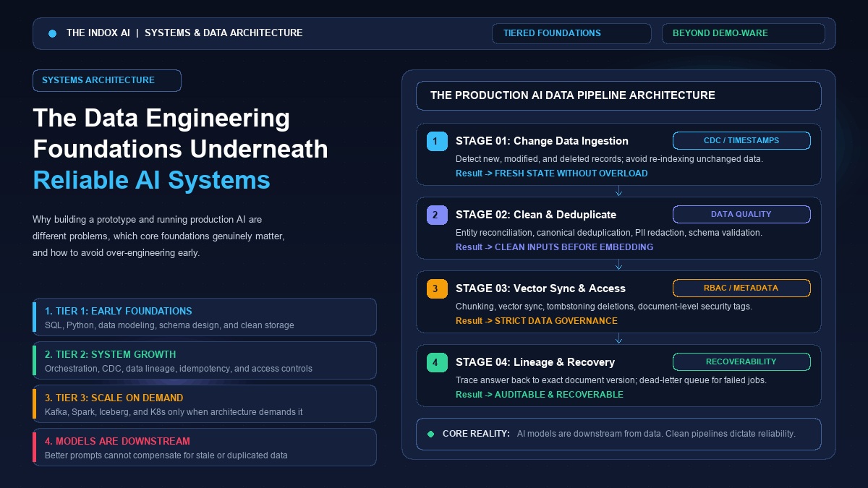
Task: Click the blue dot beside THE INDOX AI
Action: point(52,33)
